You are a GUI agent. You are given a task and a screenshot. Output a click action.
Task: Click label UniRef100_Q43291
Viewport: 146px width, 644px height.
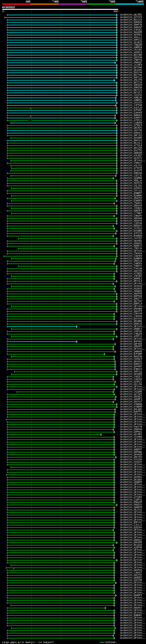pos(131,70)
